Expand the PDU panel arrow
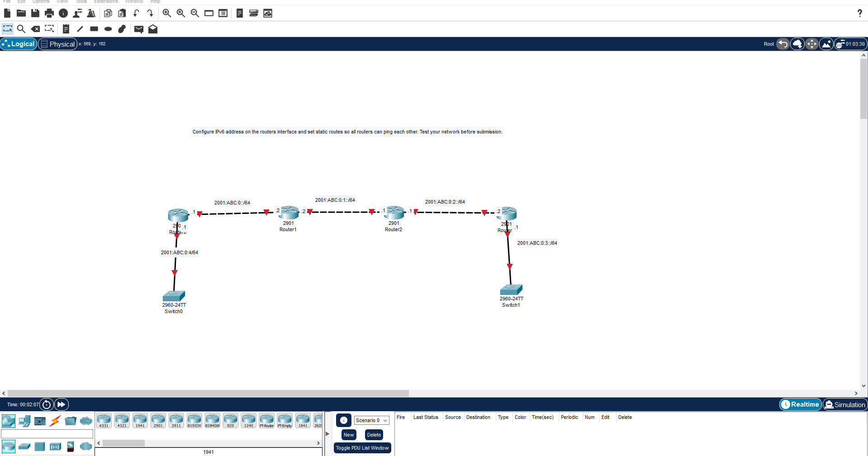This screenshot has width=868, height=456. tap(327, 434)
